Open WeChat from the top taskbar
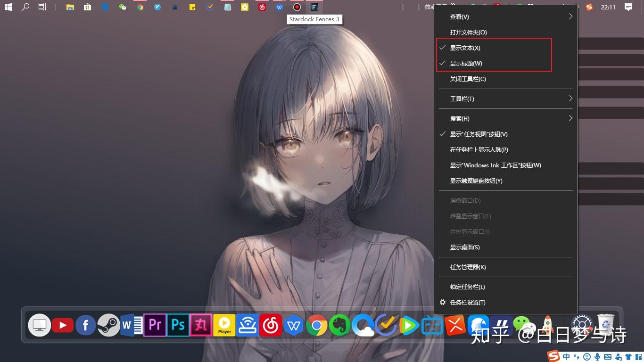The width and height of the screenshot is (644, 362). [x=123, y=7]
